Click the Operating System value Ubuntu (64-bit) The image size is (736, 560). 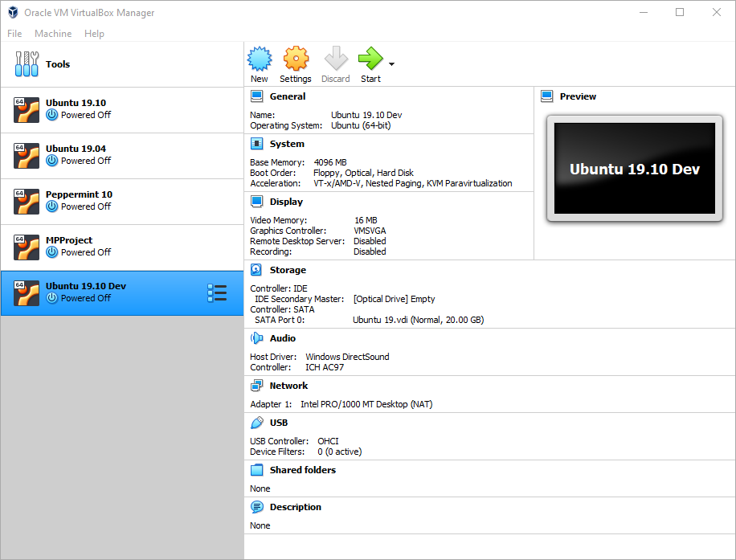pyautogui.click(x=361, y=125)
